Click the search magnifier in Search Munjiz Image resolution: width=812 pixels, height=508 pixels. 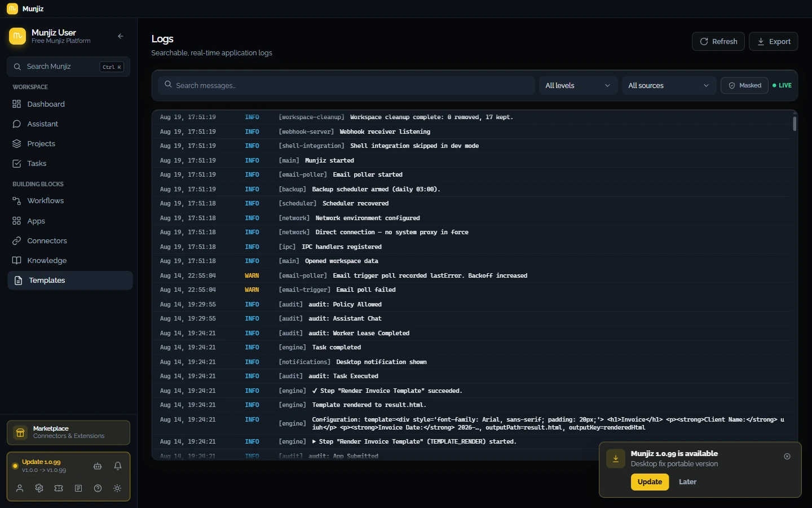[x=17, y=67]
